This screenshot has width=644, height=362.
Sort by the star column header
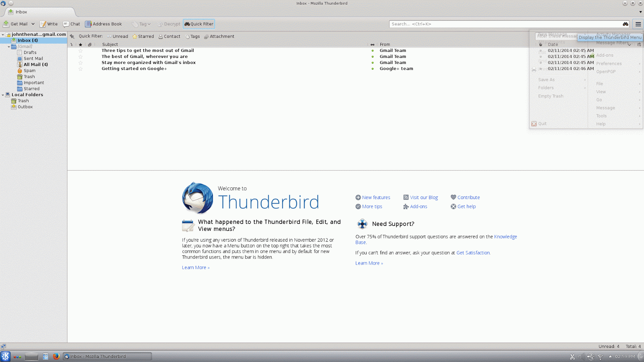click(x=80, y=45)
